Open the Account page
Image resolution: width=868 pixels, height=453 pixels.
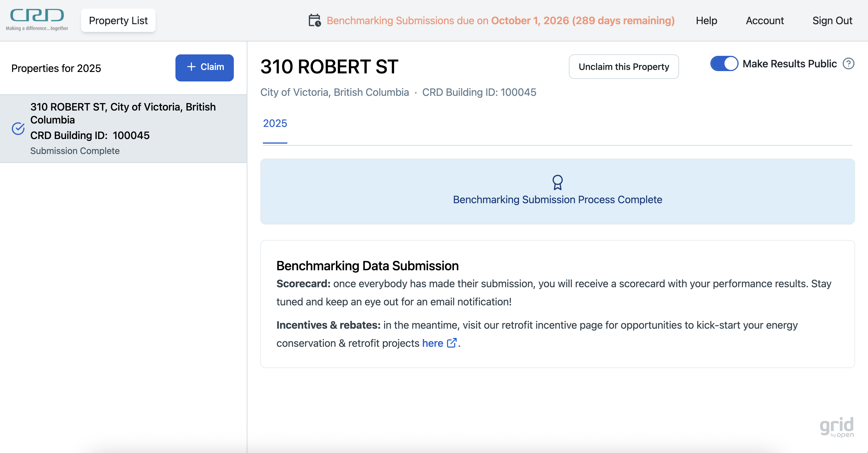pyautogui.click(x=764, y=20)
